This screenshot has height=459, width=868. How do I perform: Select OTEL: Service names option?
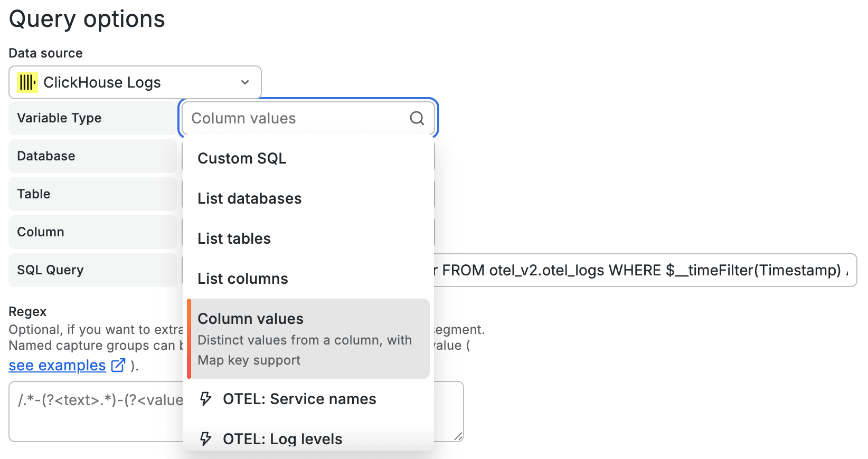click(299, 399)
